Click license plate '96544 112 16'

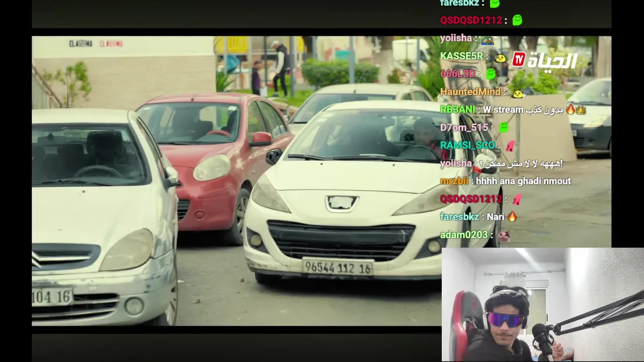click(338, 267)
